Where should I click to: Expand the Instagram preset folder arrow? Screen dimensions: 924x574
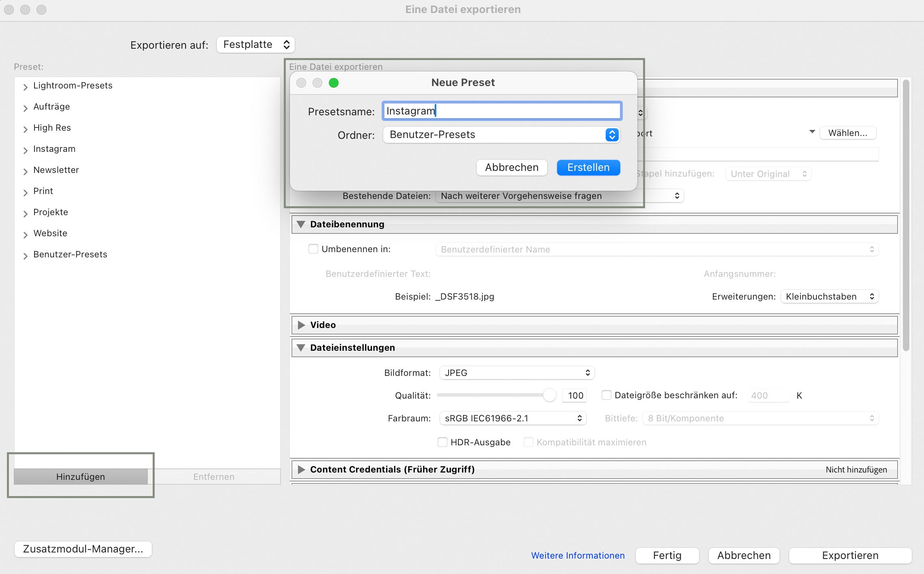point(25,150)
